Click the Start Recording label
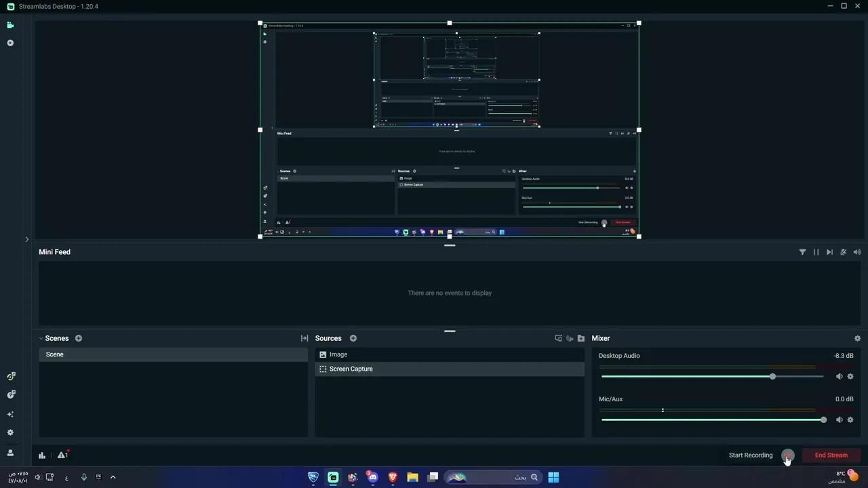 point(751,455)
